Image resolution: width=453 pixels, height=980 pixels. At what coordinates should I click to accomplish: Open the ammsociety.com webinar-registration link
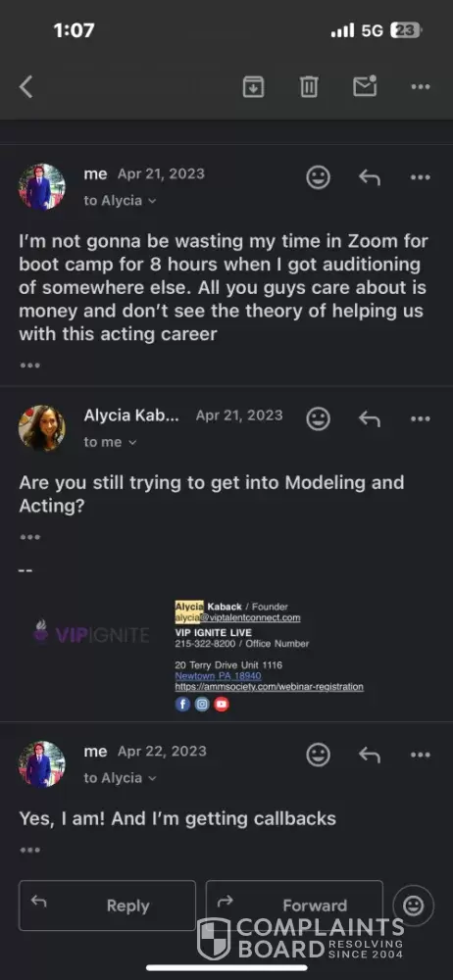click(269, 686)
